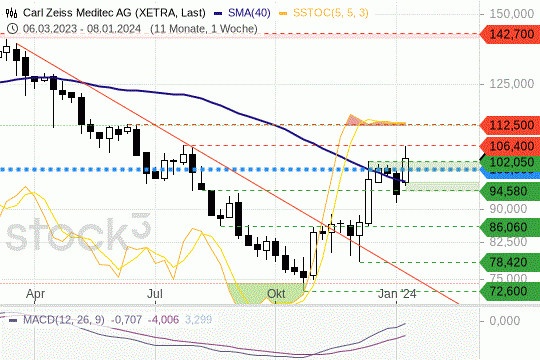Image resolution: width=540 pixels, height=360 pixels.
Task: Select the 78,420 green support label
Action: [x=510, y=262]
